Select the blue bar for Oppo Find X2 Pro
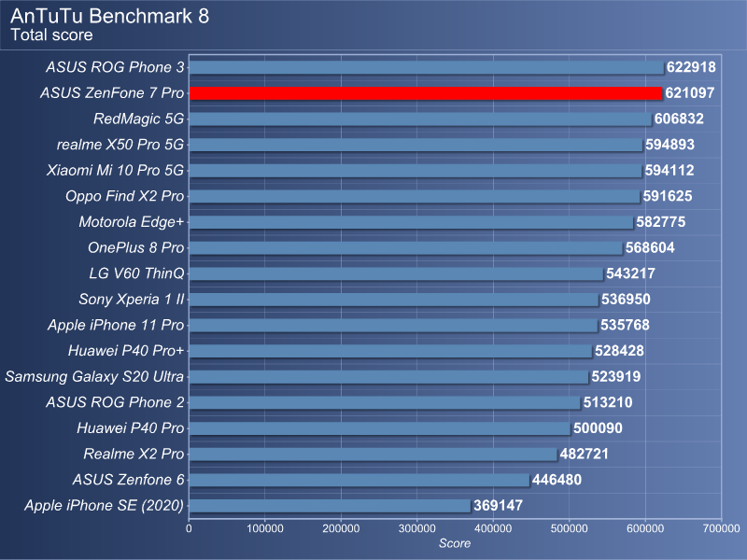The image size is (747, 560). (415, 197)
